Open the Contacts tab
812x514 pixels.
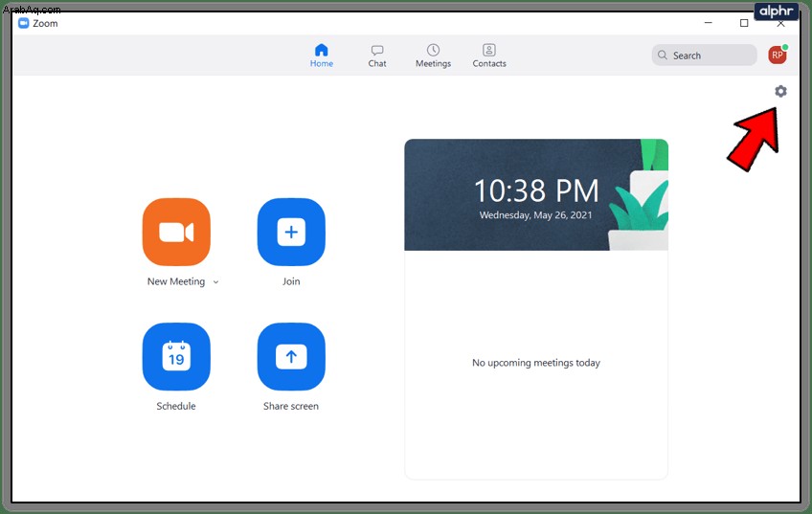pos(489,56)
